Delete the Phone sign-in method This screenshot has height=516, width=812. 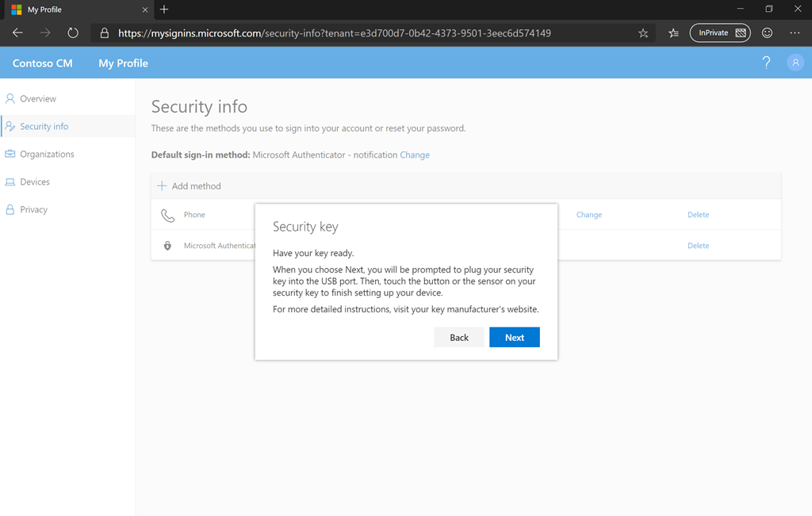[698, 215]
